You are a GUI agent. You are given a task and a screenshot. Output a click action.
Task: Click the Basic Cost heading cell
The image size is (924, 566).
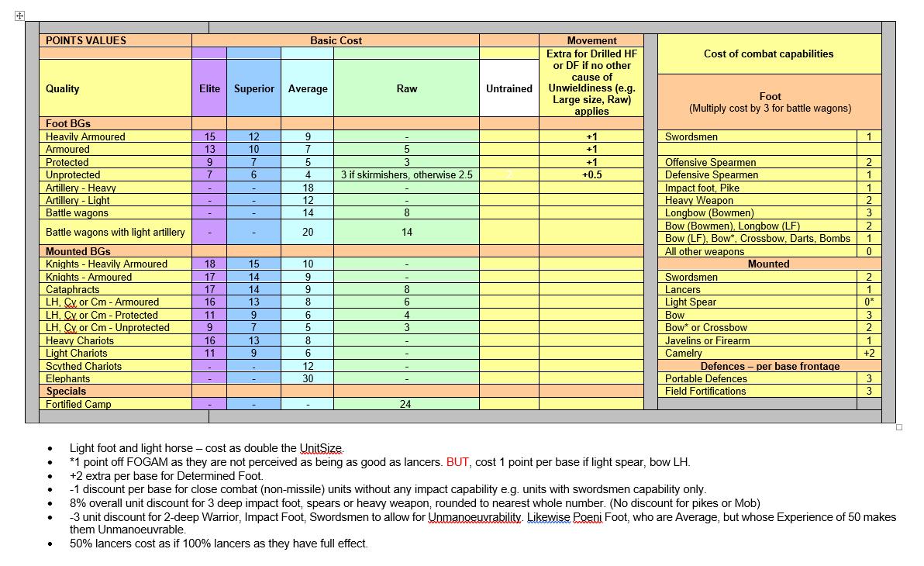pyautogui.click(x=336, y=40)
